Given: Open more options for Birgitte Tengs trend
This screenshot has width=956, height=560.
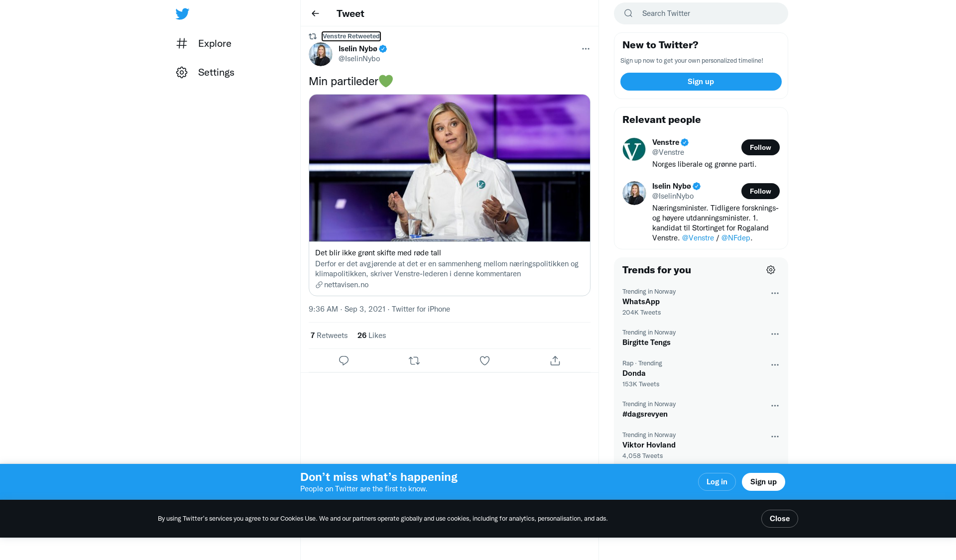Looking at the screenshot, I should coord(775,334).
